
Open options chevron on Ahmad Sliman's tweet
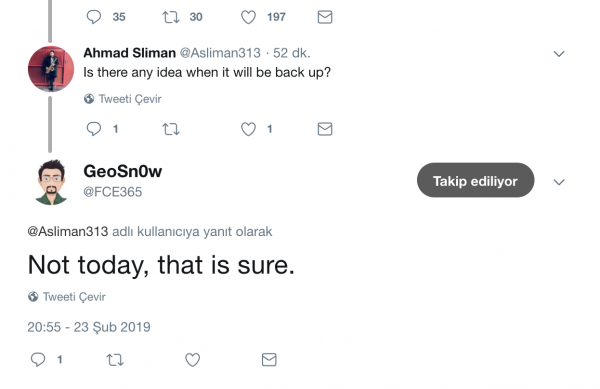[x=559, y=54]
